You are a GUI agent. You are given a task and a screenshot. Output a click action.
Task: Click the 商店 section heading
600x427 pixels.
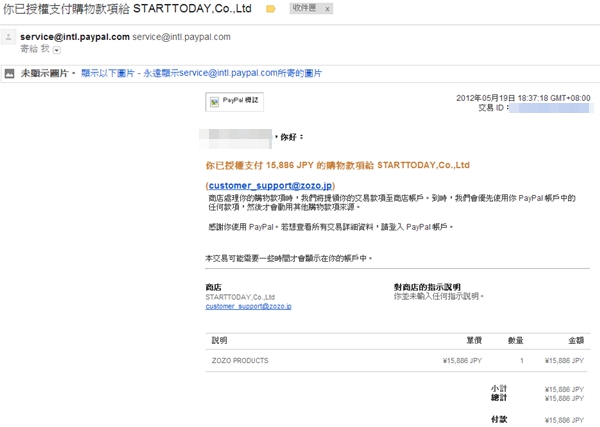point(213,287)
